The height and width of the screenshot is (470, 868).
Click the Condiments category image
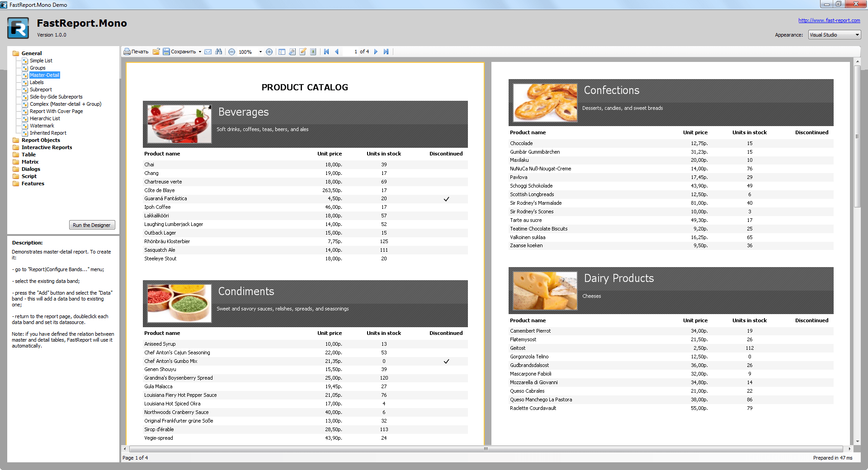pos(179,303)
